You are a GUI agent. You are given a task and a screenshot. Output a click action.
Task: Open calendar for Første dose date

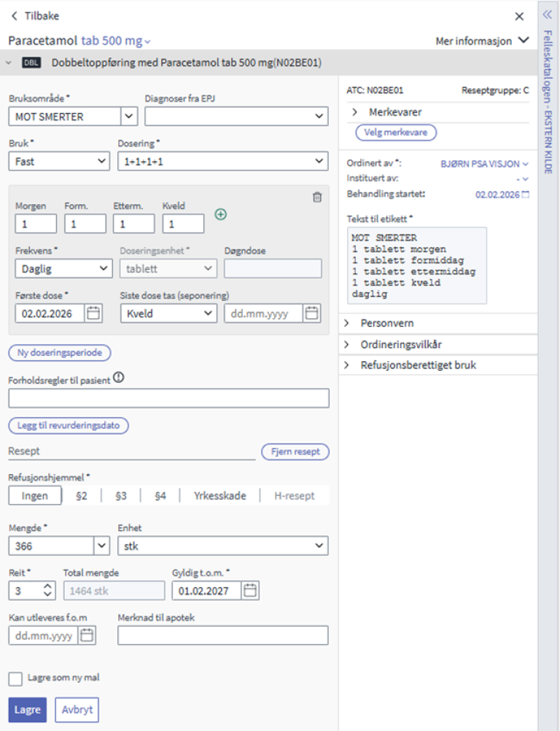click(93, 313)
